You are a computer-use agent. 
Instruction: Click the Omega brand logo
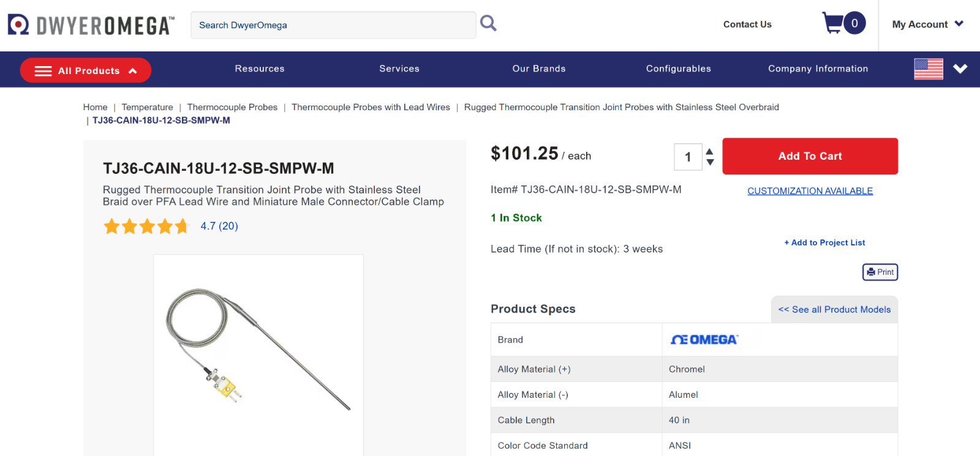pos(704,340)
